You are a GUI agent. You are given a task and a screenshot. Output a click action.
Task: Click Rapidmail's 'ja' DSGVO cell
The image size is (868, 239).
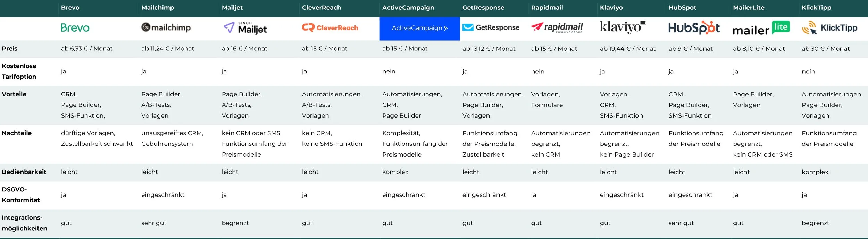pos(533,195)
